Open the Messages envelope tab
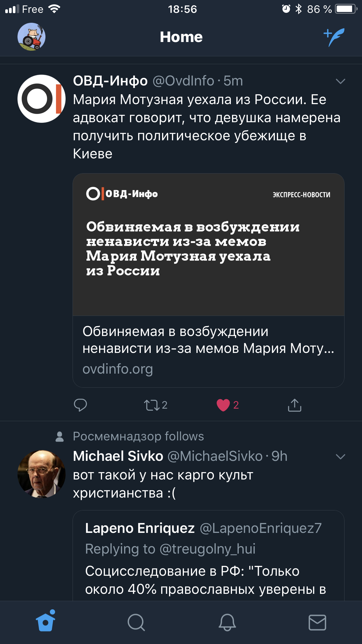The image size is (362, 644). point(317,622)
